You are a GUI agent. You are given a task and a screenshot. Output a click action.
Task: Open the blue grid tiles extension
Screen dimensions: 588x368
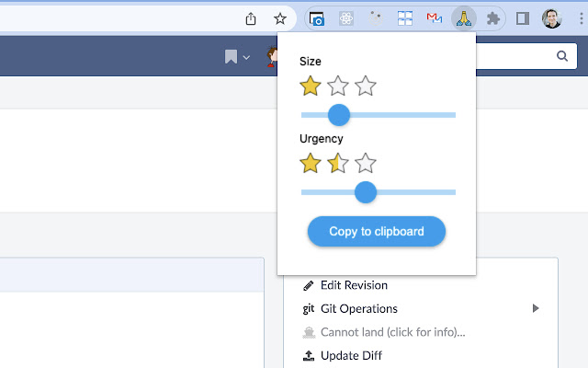click(x=405, y=18)
